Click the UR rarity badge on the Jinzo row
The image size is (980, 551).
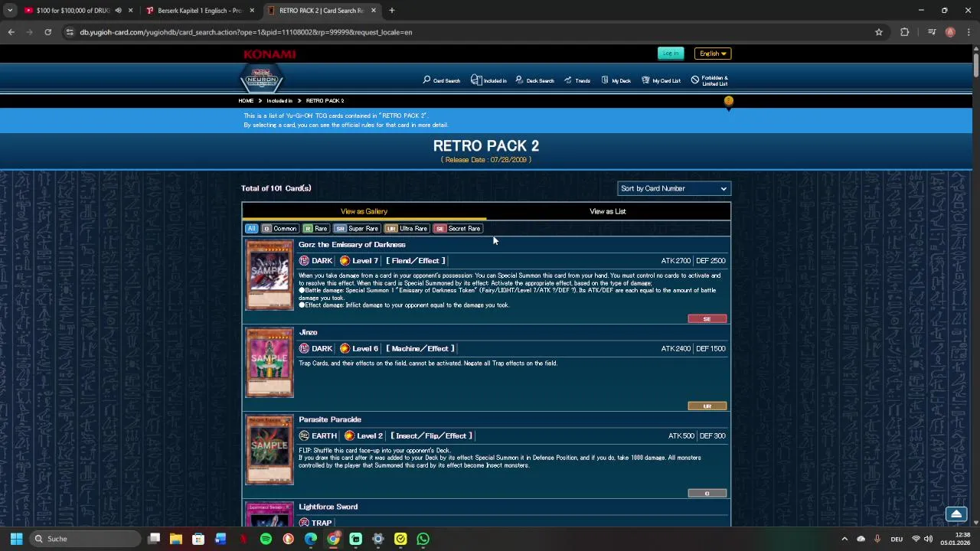pos(707,406)
